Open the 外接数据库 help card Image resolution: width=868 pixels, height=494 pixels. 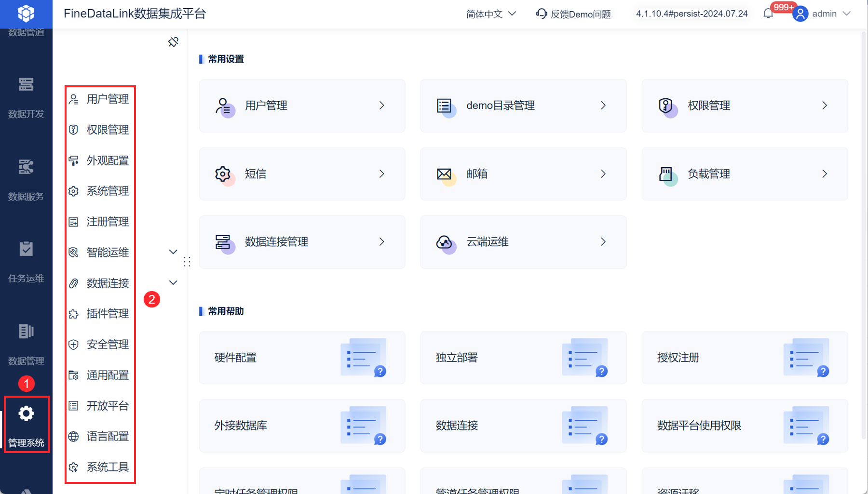click(302, 426)
